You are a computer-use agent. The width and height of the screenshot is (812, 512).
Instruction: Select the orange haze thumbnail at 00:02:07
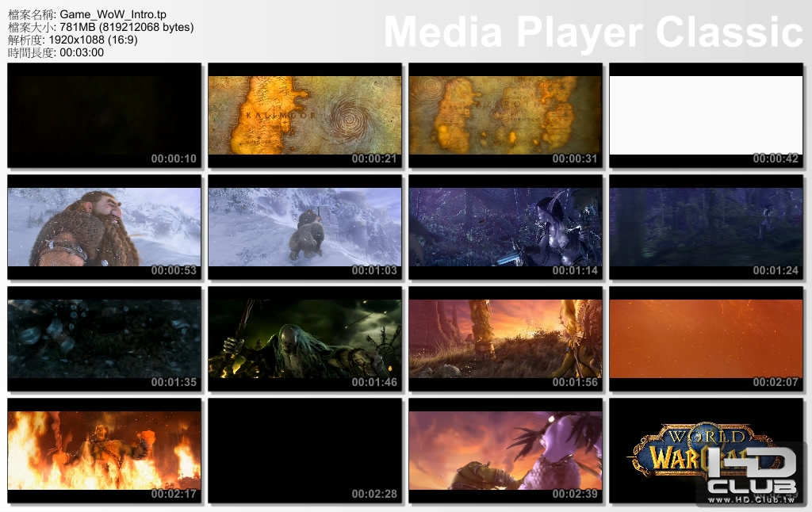click(x=706, y=338)
